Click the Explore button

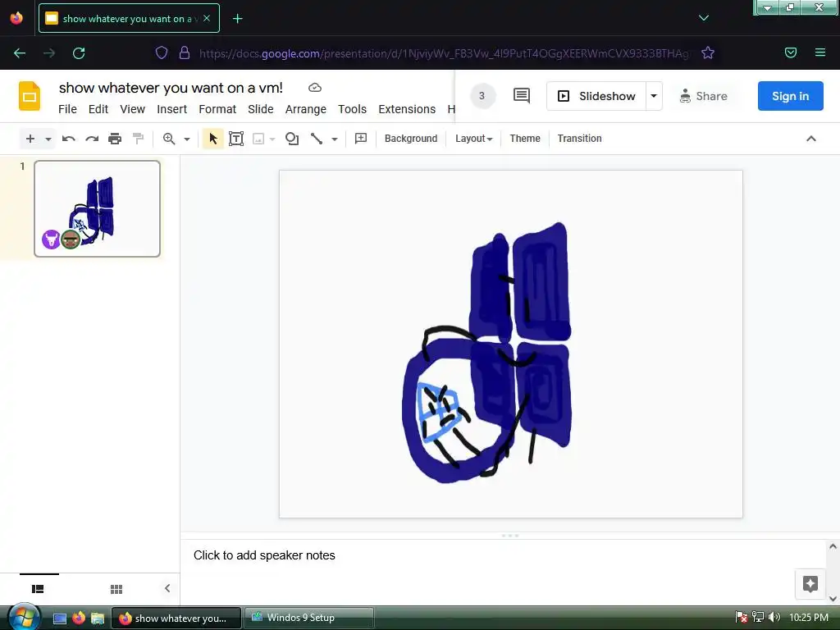[x=810, y=583]
